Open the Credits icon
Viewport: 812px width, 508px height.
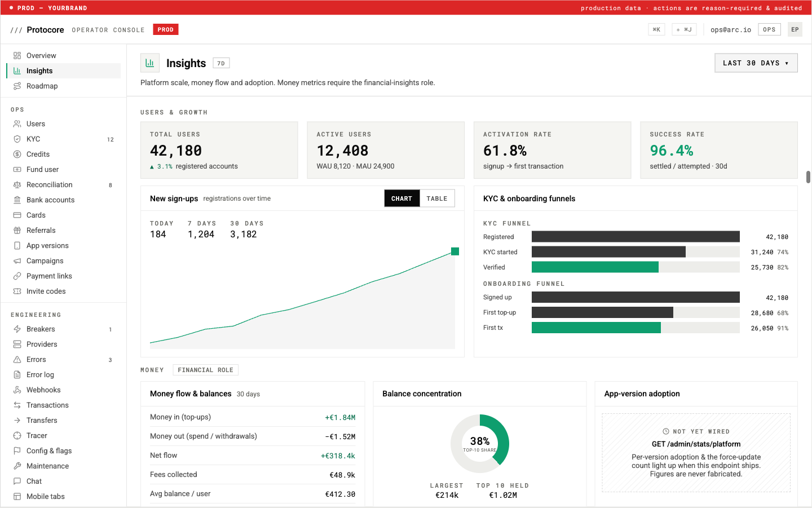[x=17, y=154]
